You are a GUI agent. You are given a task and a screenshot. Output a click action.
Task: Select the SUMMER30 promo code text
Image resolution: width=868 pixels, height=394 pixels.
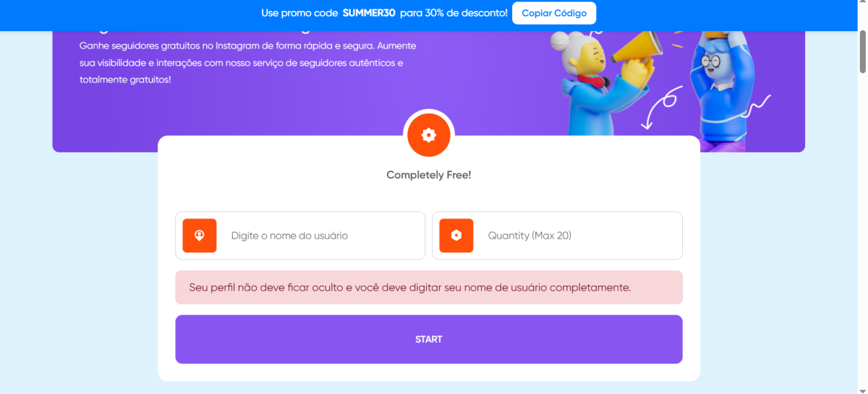pos(369,13)
